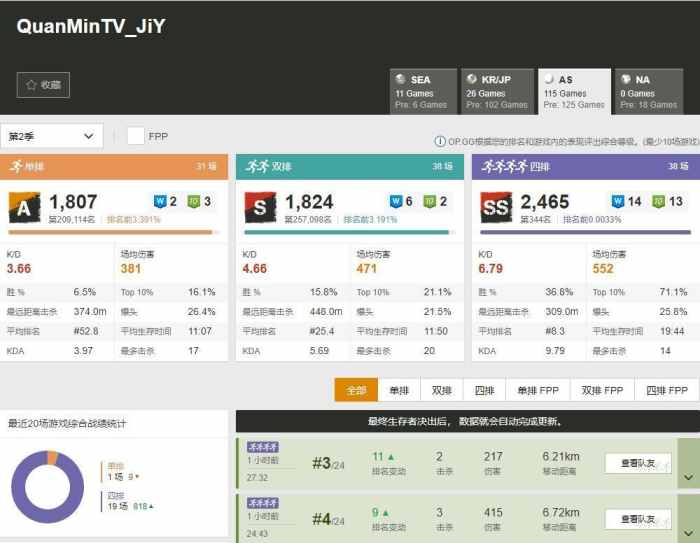Click the A grade badge in solo card

coord(25,207)
